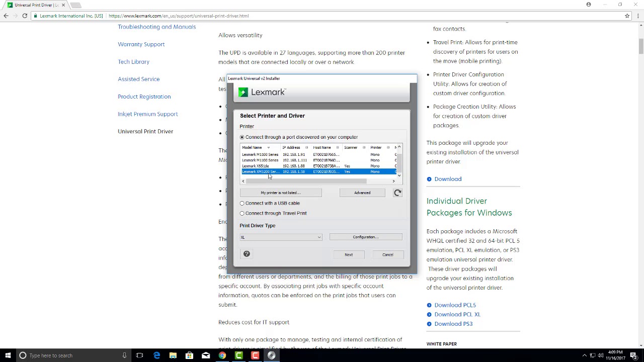Select Connect with a USB cable option
Screen dimensions: 644x362
pyautogui.click(x=242, y=203)
